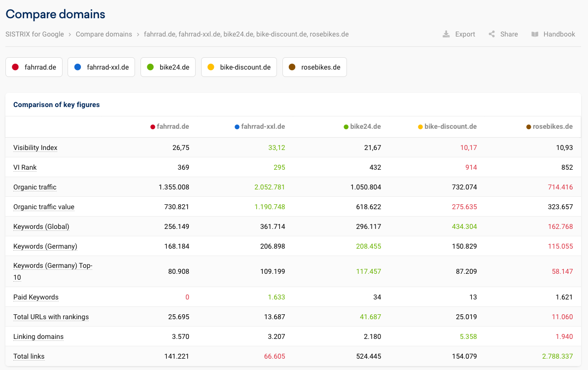This screenshot has width=588, height=370.
Task: Click the Organic traffic value row label
Action: 44,207
